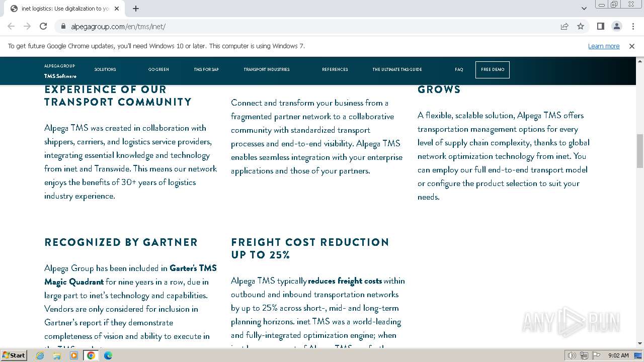
Task: Open Alpega Group TMS Software logo link
Action: click(60, 71)
